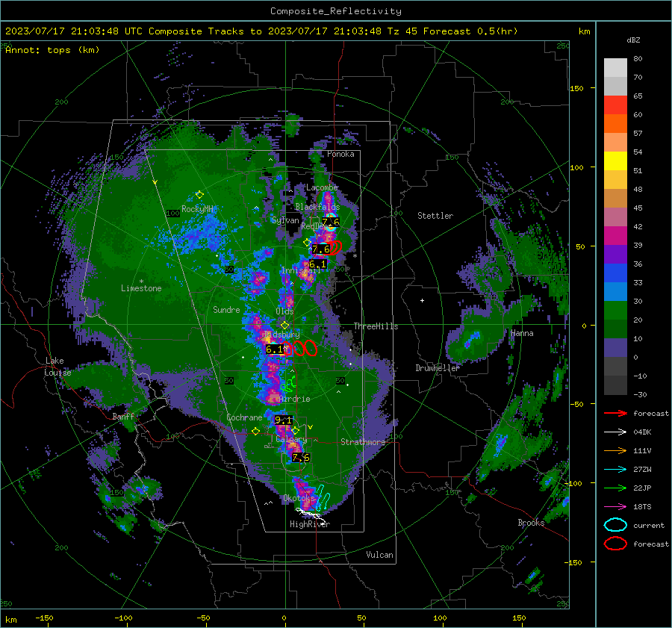
Task: Click the magenta 18TS arrow in legend
Action: 615,507
